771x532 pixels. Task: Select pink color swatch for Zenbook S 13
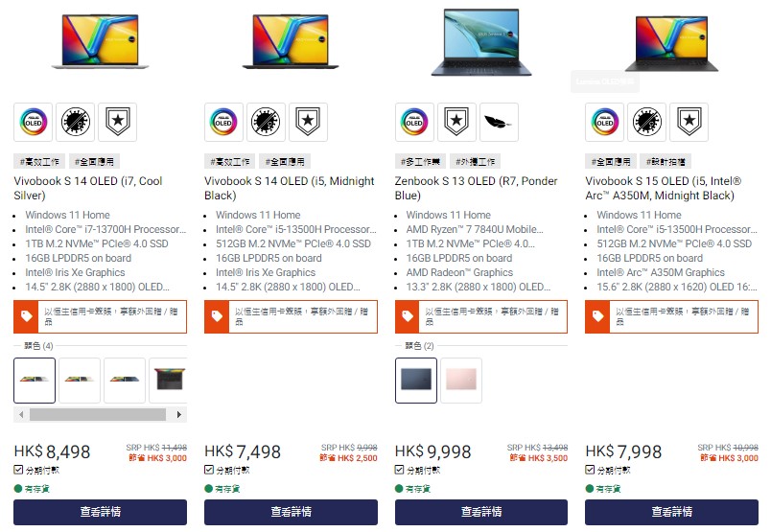click(461, 381)
